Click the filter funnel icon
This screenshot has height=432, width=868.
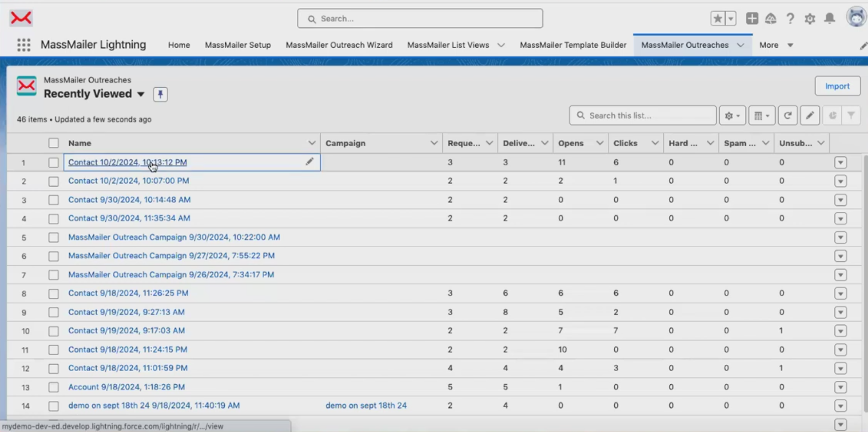coord(851,115)
